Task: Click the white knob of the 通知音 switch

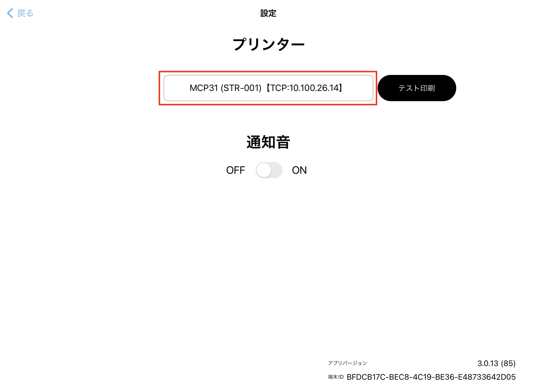Action: (264, 170)
